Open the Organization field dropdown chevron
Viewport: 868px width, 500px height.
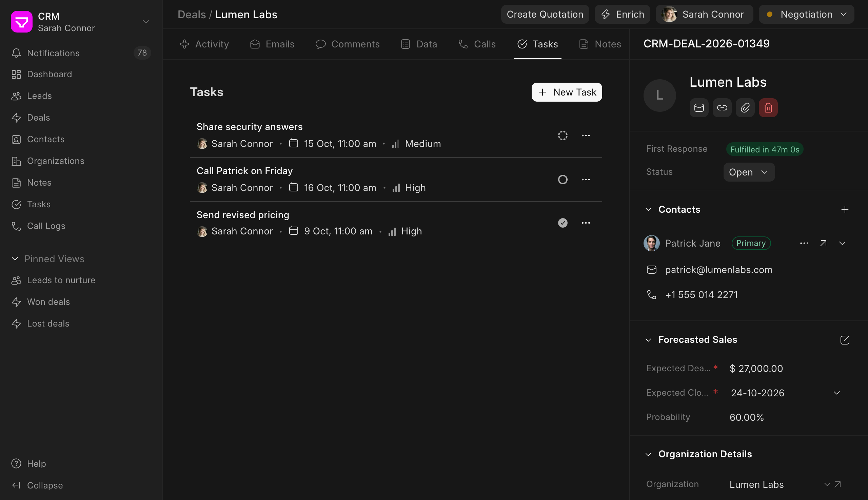[x=827, y=484]
